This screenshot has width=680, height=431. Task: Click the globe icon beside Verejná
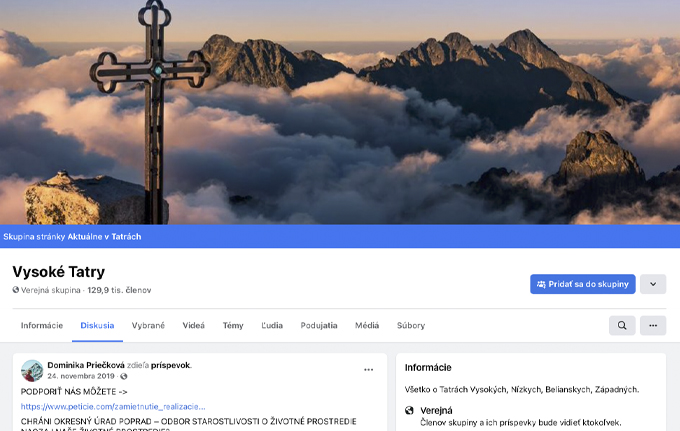click(x=409, y=410)
